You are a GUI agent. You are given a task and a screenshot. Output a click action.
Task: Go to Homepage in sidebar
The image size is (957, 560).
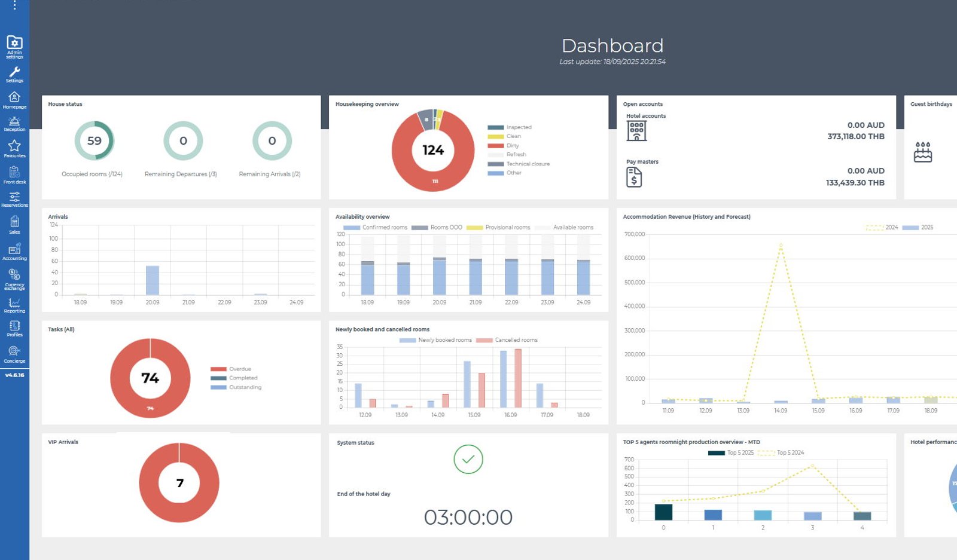point(14,100)
